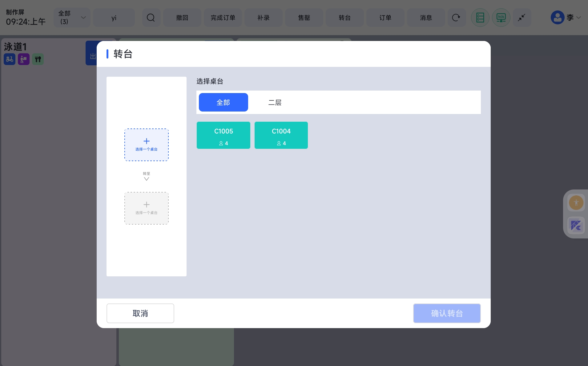Click the orange accessibility floating icon
The width and height of the screenshot is (588, 366).
point(576,203)
